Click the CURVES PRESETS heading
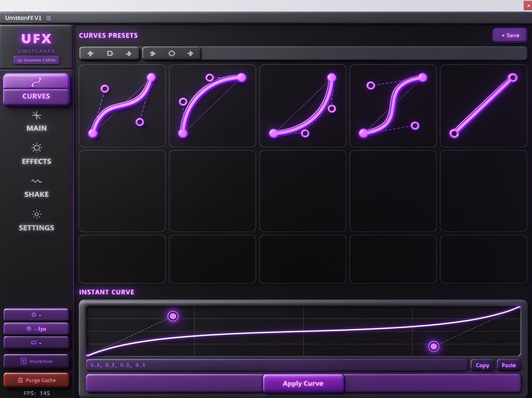This screenshot has width=532, height=398. point(108,35)
